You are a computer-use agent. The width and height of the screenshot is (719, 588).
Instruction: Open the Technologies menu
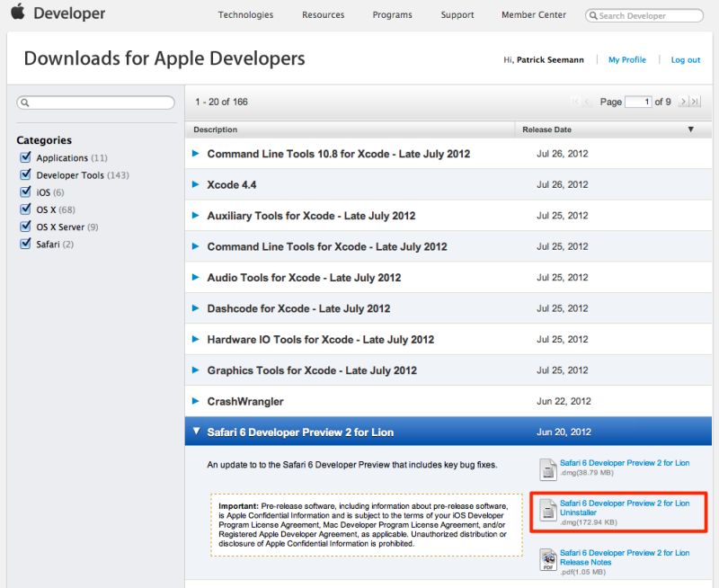click(245, 14)
